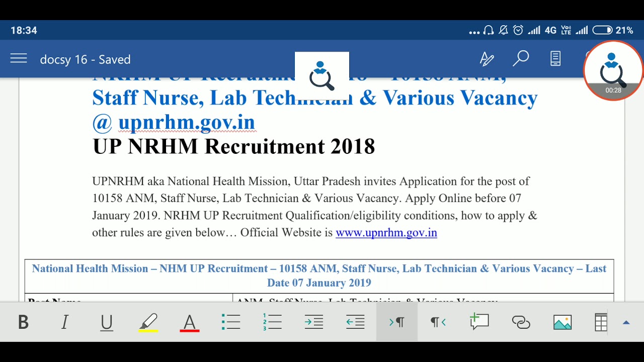Insert a table
This screenshot has width=644, height=362.
pos(601,322)
